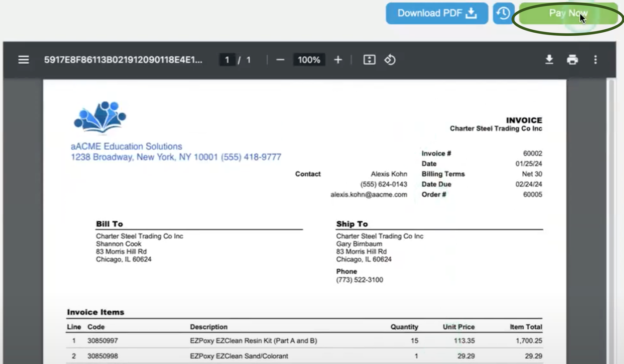624x364 pixels.
Task: Print the invoice using the printer icon
Action: (572, 60)
